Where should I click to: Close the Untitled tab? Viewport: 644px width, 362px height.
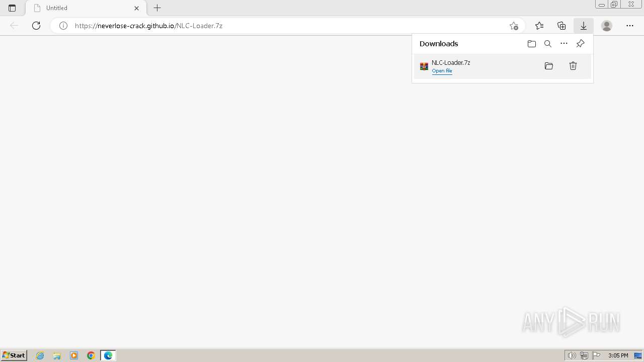pyautogui.click(x=136, y=8)
